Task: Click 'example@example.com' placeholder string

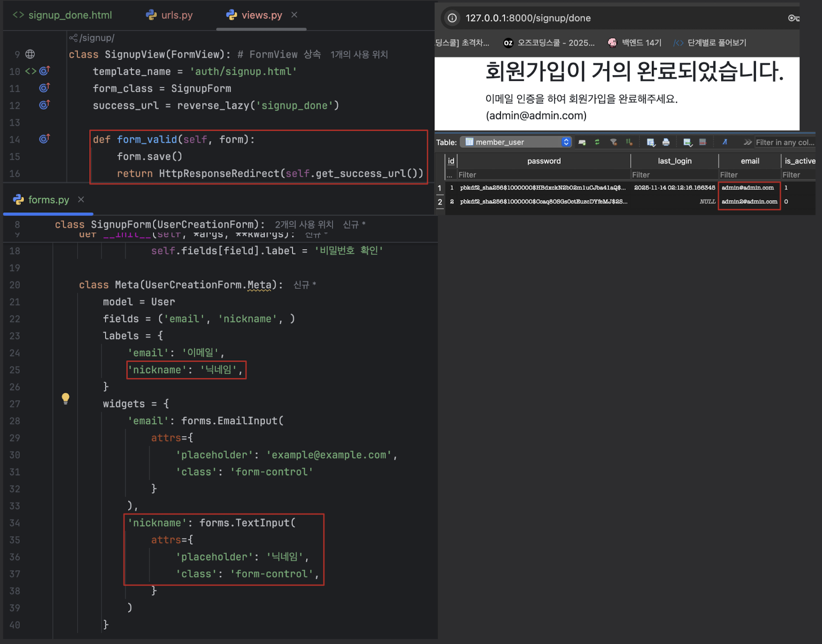Action: tap(329, 455)
